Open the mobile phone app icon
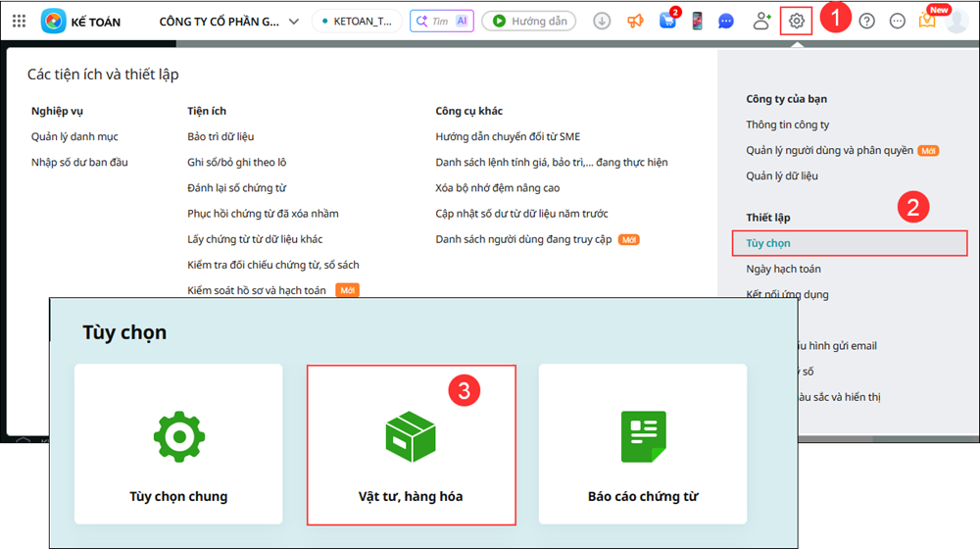 [x=697, y=21]
